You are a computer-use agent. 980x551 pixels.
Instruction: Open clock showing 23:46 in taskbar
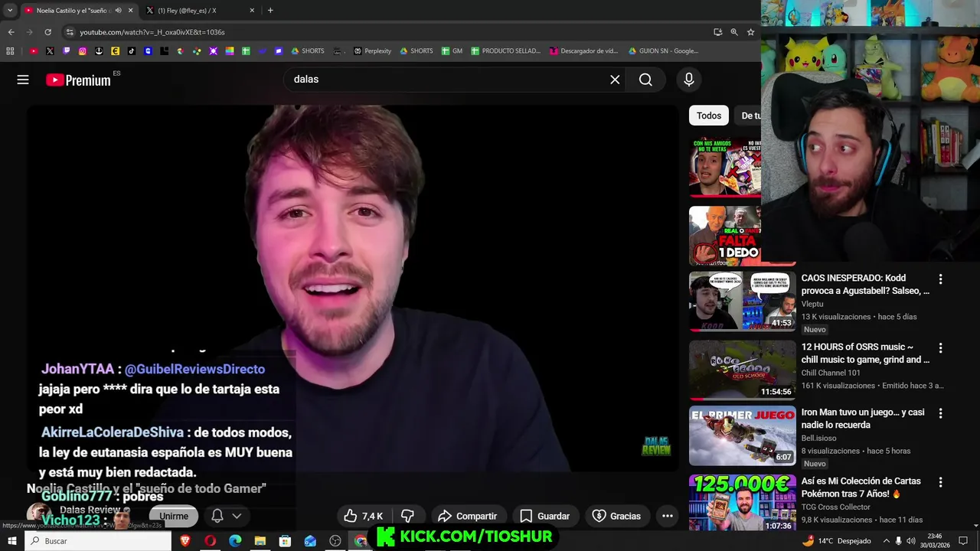pos(935,541)
